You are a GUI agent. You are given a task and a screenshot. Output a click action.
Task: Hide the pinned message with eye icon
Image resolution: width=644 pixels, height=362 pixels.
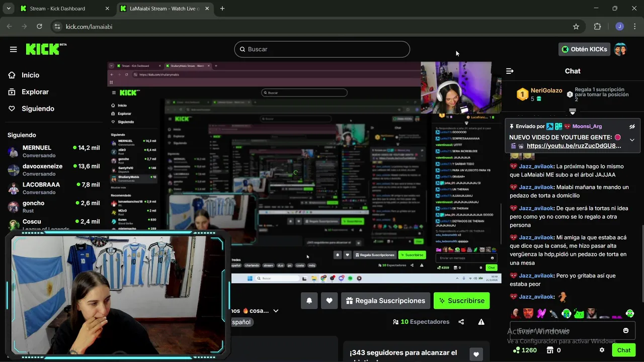[632, 127]
